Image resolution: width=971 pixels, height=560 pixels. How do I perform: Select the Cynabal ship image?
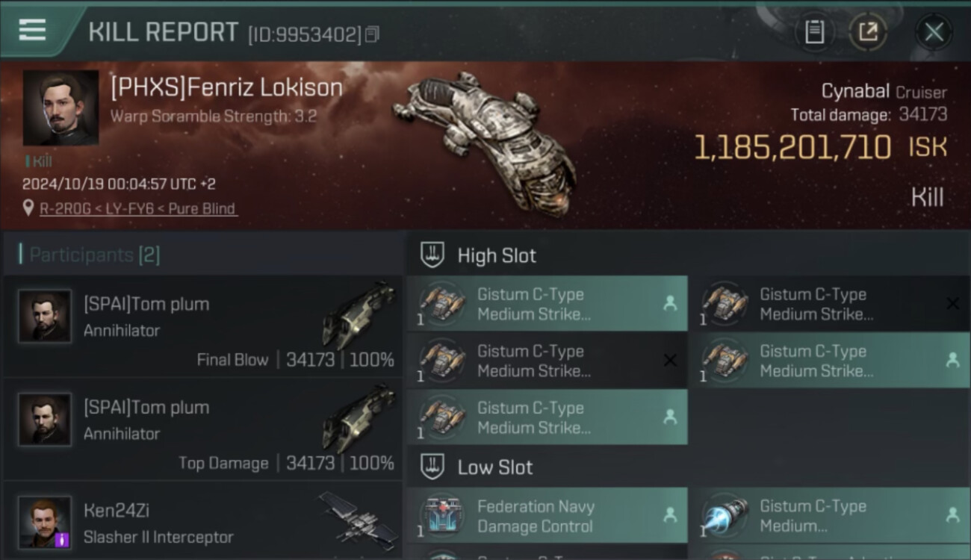[x=484, y=140]
